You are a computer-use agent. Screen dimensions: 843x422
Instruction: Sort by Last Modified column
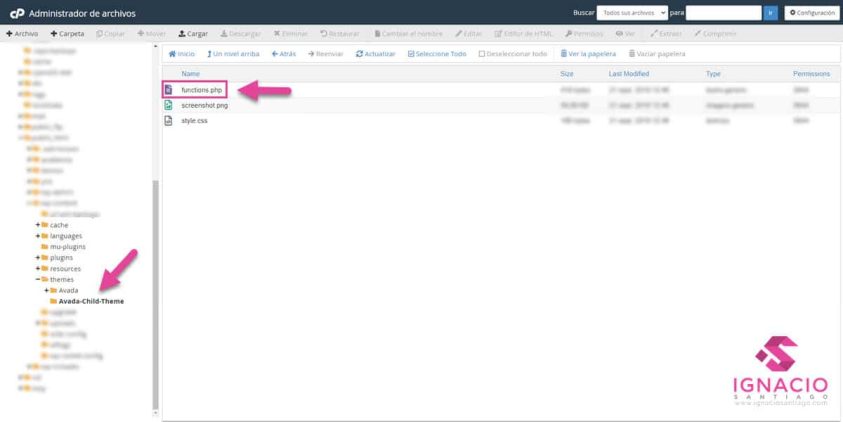point(628,74)
